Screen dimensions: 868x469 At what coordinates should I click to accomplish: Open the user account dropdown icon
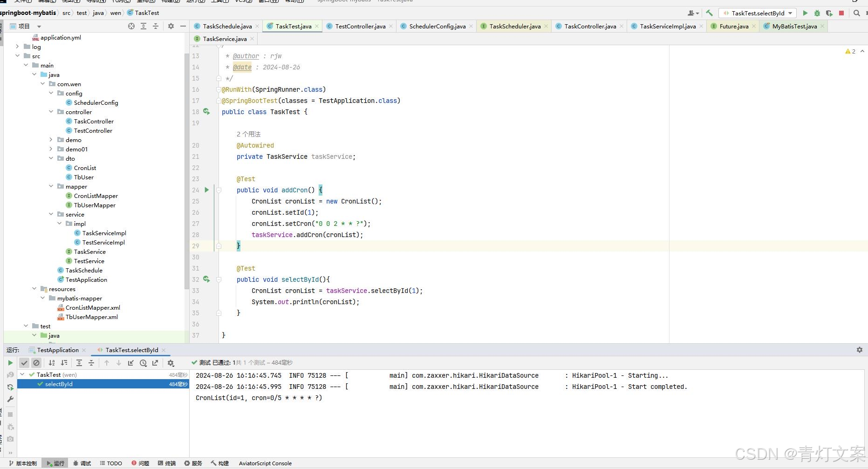tap(693, 13)
